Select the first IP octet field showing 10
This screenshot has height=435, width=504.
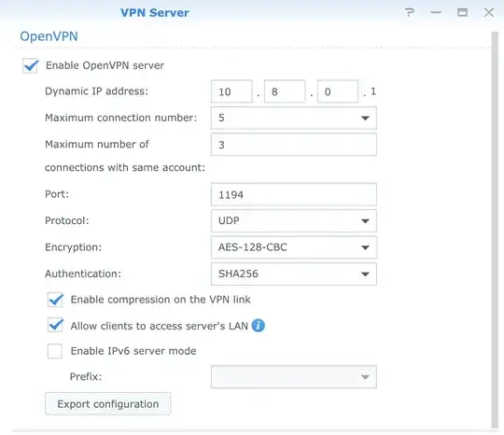click(x=231, y=91)
